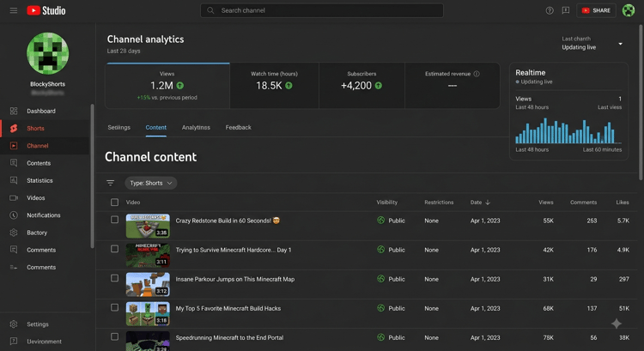Open the Minecraft Hardcore Day 1 thumbnail
This screenshot has width=644, height=351.
pyautogui.click(x=148, y=255)
